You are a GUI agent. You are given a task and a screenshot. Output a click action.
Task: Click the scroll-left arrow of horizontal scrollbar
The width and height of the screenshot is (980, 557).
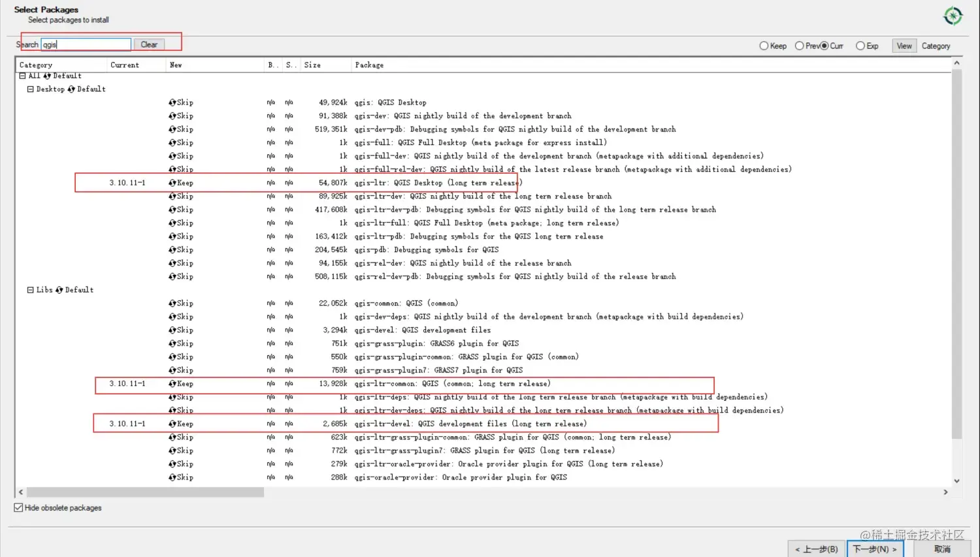coord(21,492)
